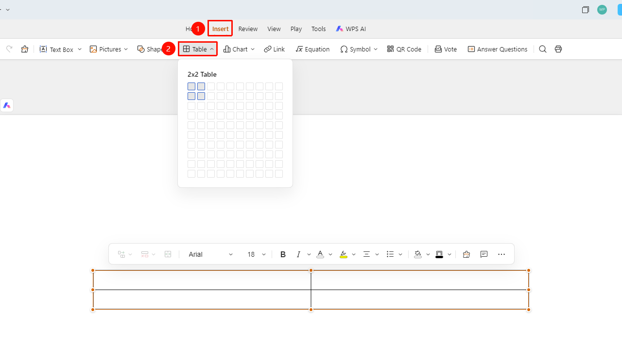This screenshot has height=364, width=622.
Task: Select the top-left cell of the table grid picker
Action: pyautogui.click(x=191, y=86)
